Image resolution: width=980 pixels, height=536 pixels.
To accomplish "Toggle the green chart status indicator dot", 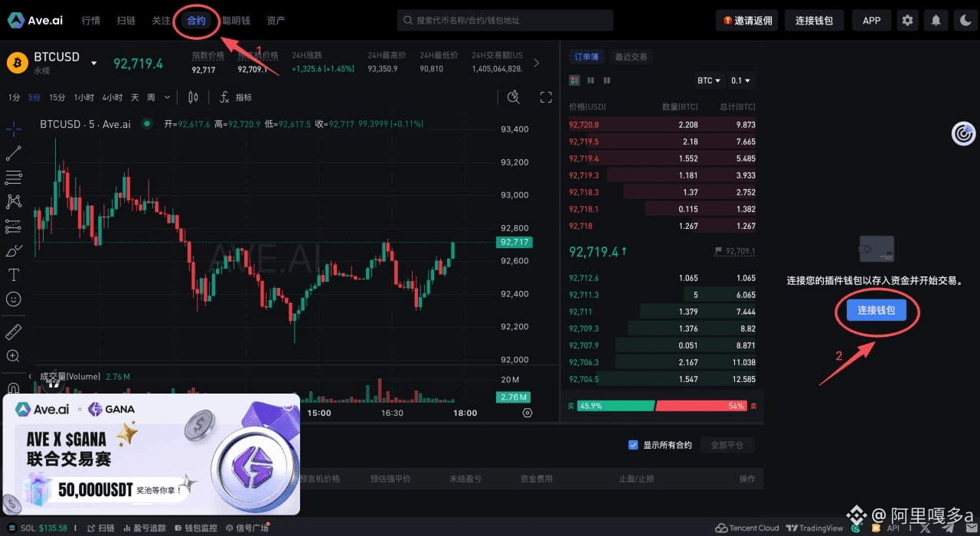I will [146, 123].
